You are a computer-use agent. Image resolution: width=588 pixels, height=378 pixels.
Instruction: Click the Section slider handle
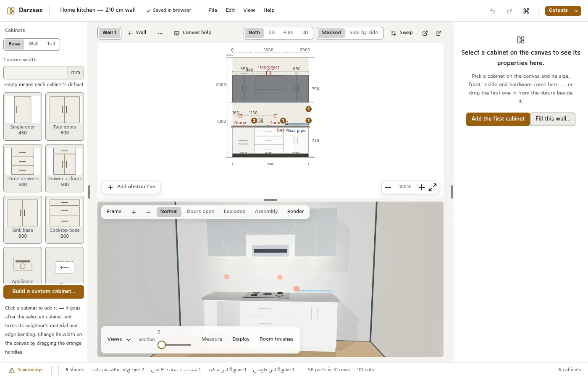162,345
